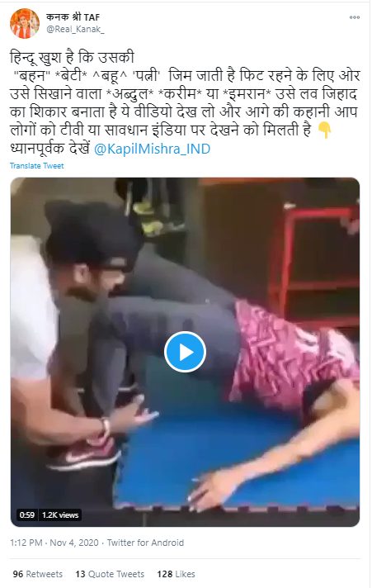Click Translate Tweet
372x588 pixels.
click(x=37, y=166)
